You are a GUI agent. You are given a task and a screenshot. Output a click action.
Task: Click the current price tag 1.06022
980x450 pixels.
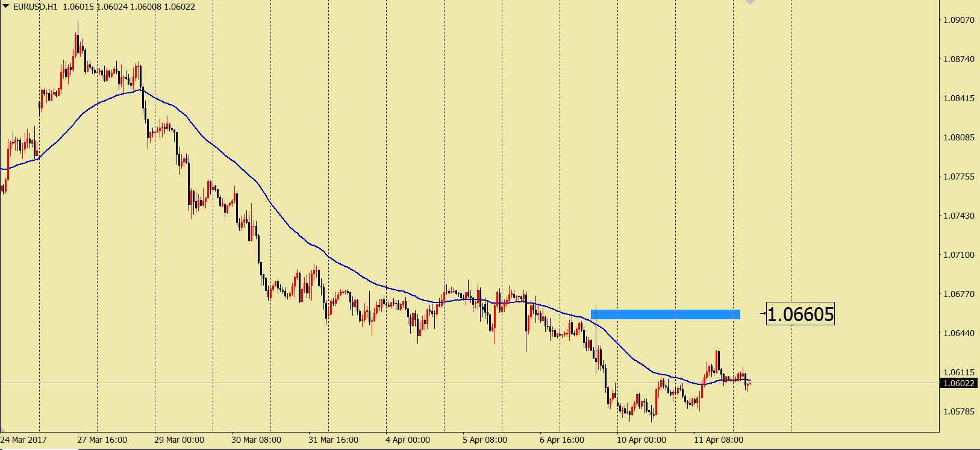pos(958,383)
